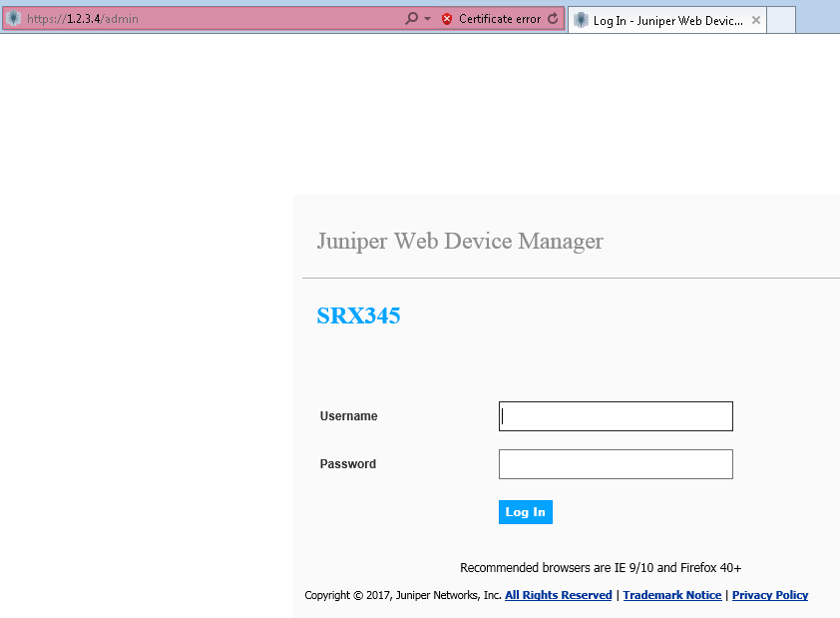Click the recommended browsers notice text
This screenshot has width=840, height=618.
tap(601, 568)
